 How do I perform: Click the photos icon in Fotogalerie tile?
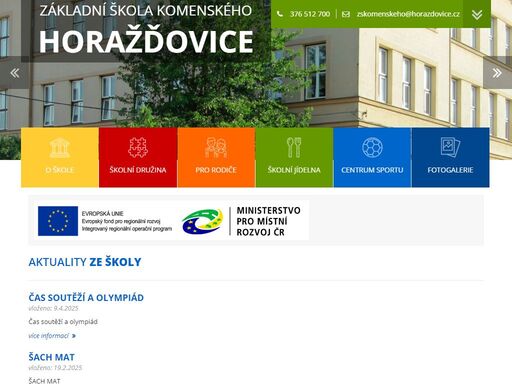pyautogui.click(x=450, y=147)
